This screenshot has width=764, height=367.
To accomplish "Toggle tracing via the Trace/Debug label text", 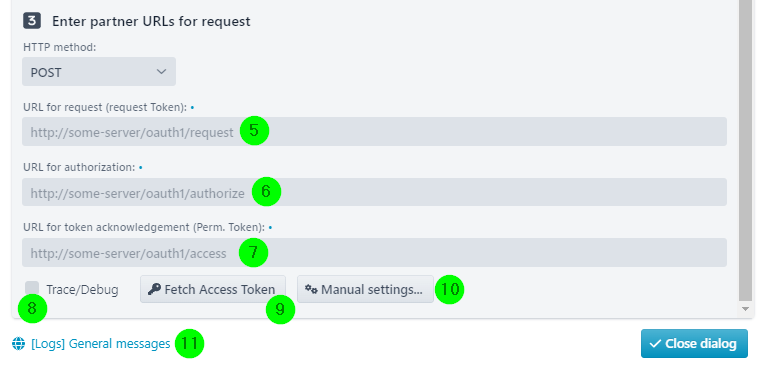I will [x=82, y=290].
